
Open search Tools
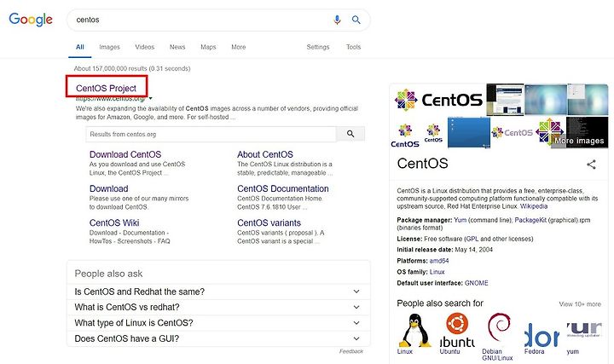(x=354, y=47)
